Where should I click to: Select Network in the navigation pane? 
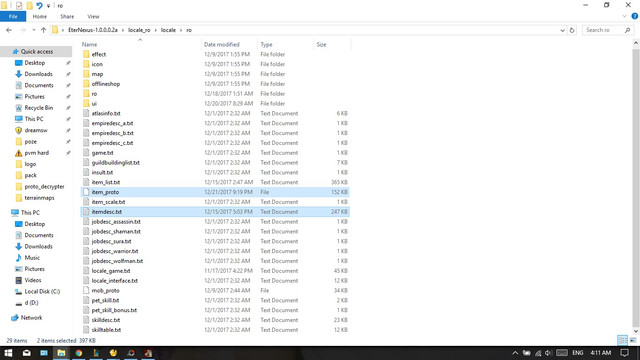pos(31,318)
